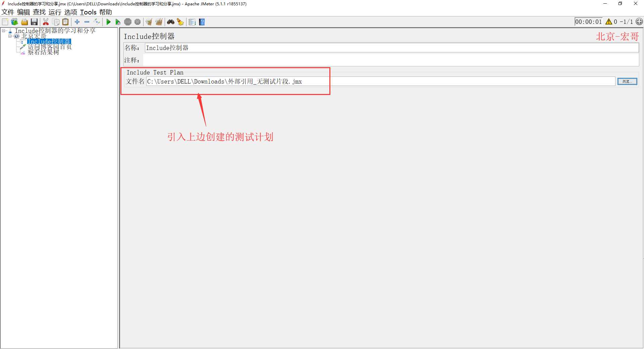The height and width of the screenshot is (349, 644).
Task: Click the yellow warning triangle log indicator
Action: 609,22
